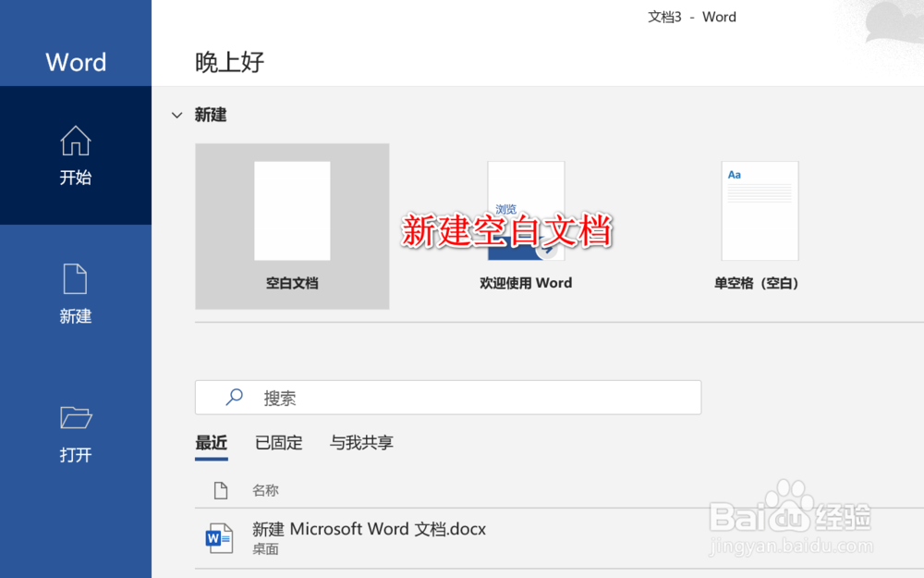
Task: Create a 空白文档 blank document
Action: click(292, 227)
